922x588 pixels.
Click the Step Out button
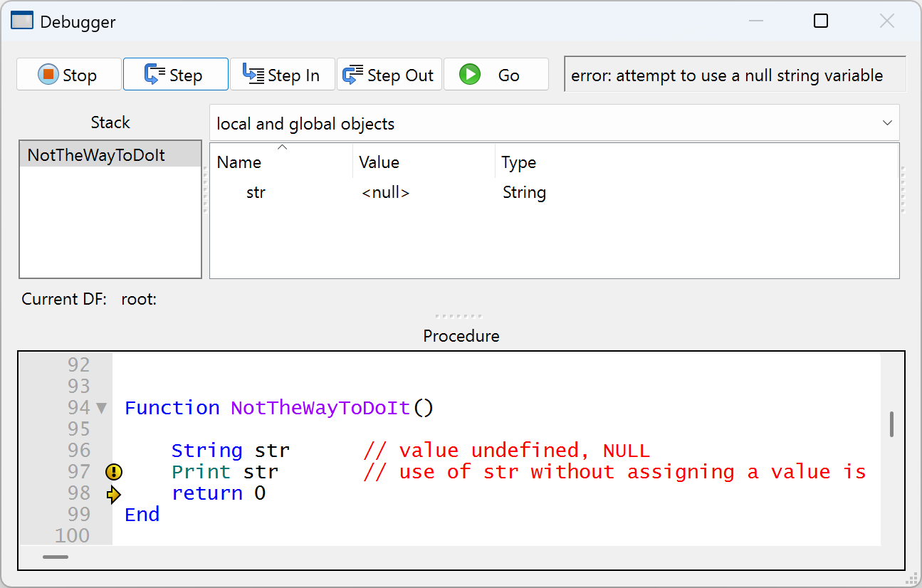pos(389,75)
